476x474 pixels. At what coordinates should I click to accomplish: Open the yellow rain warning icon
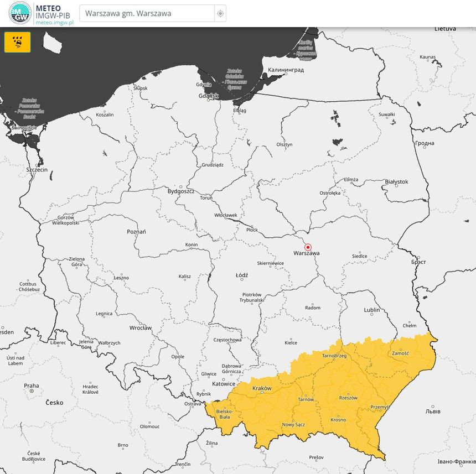[17, 42]
